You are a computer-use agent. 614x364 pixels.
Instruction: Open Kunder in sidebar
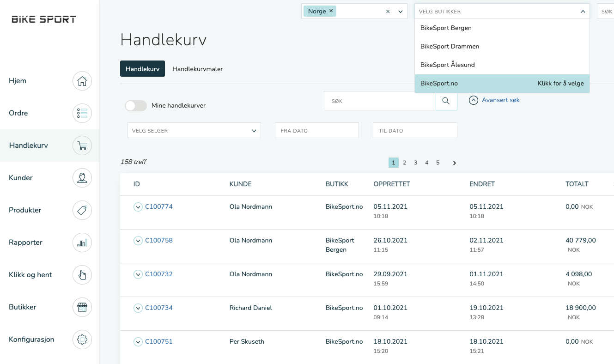click(x=21, y=178)
